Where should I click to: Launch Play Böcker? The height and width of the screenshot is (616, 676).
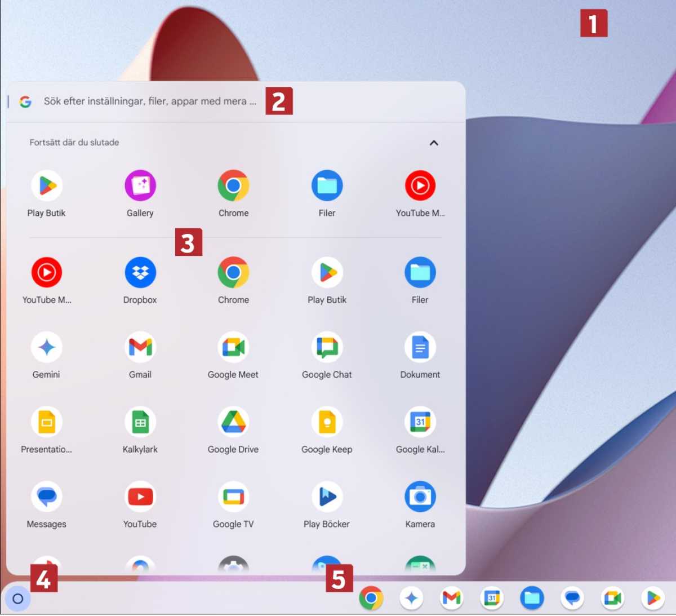(x=327, y=497)
